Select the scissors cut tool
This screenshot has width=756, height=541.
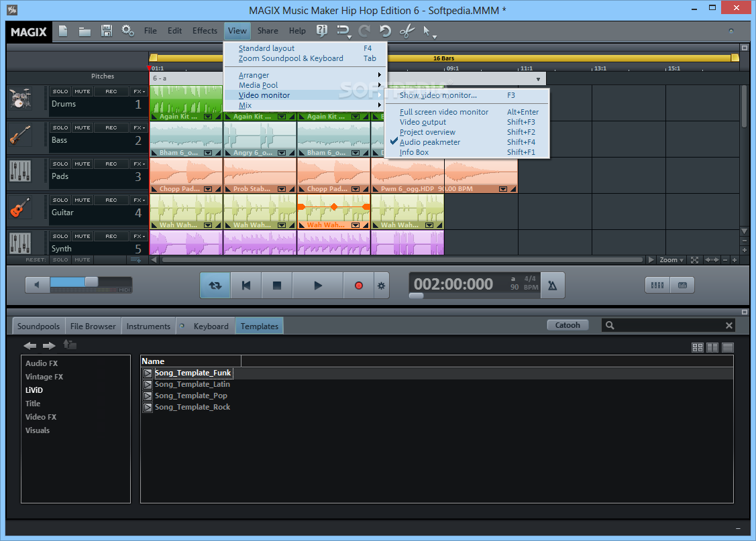[x=407, y=32]
